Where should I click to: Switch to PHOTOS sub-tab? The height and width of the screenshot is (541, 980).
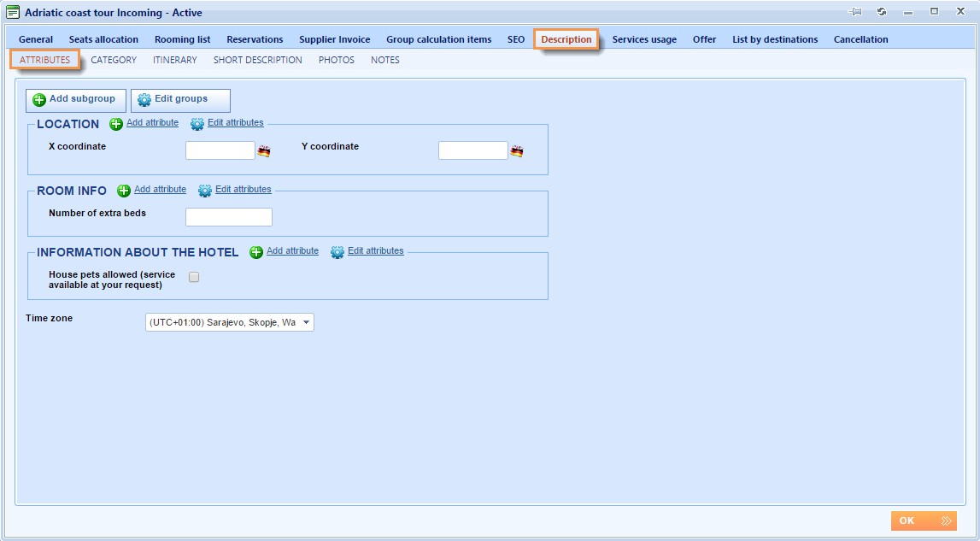point(337,60)
